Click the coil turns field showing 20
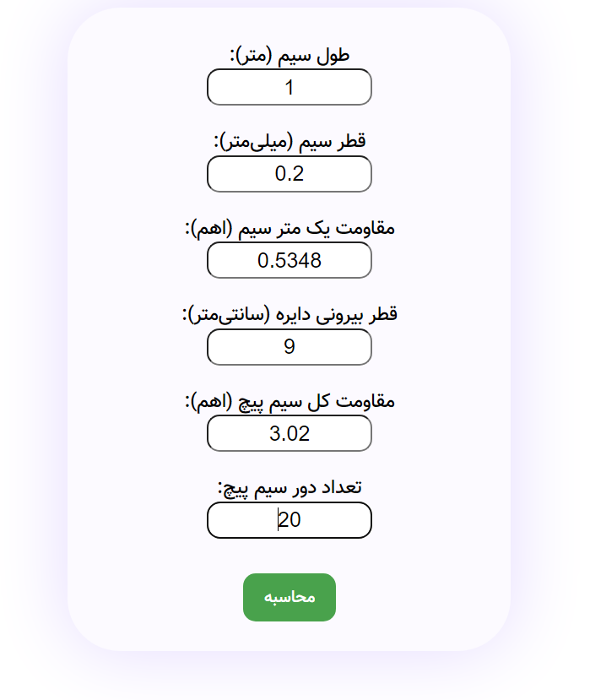 [x=290, y=520]
